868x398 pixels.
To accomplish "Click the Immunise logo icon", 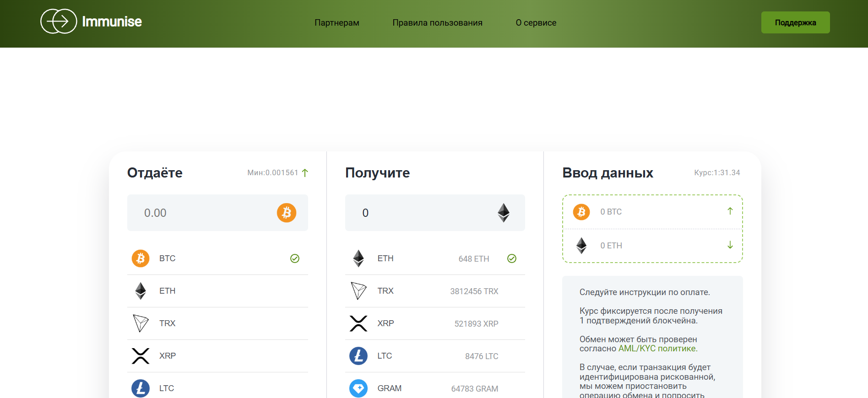I will [59, 21].
